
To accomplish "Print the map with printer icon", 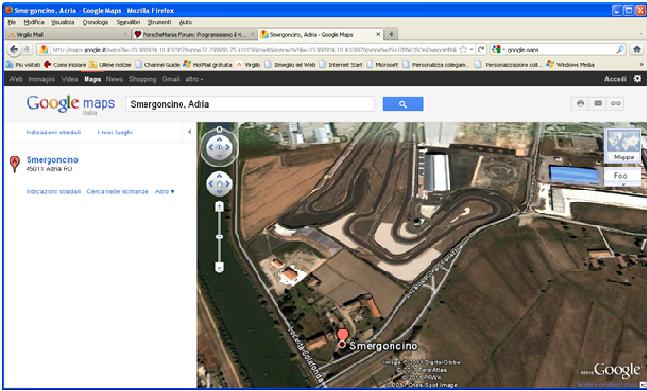I will 580,103.
